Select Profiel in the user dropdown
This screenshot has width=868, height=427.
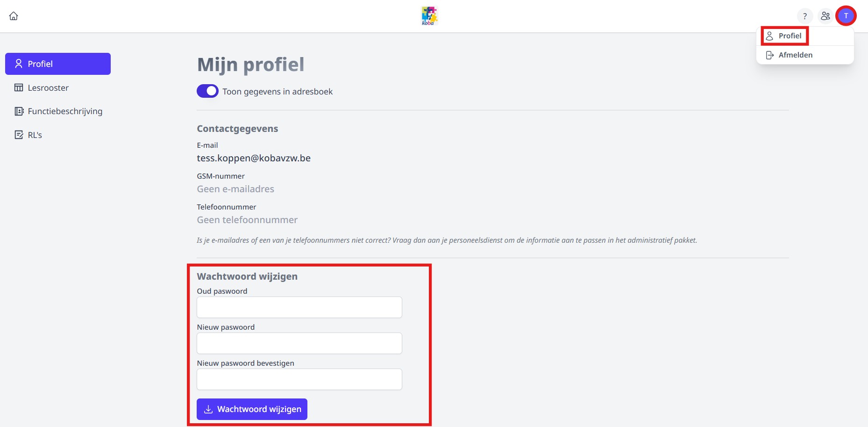point(790,36)
